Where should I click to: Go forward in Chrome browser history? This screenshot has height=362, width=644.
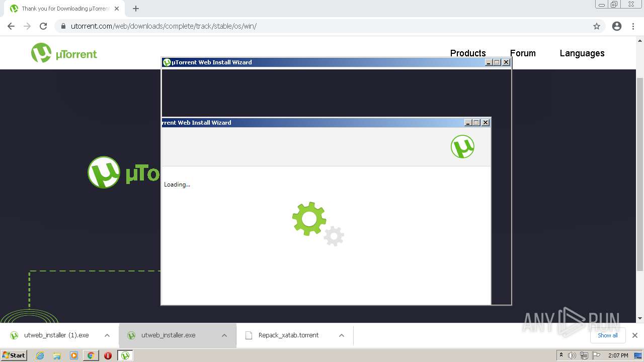pyautogui.click(x=27, y=26)
